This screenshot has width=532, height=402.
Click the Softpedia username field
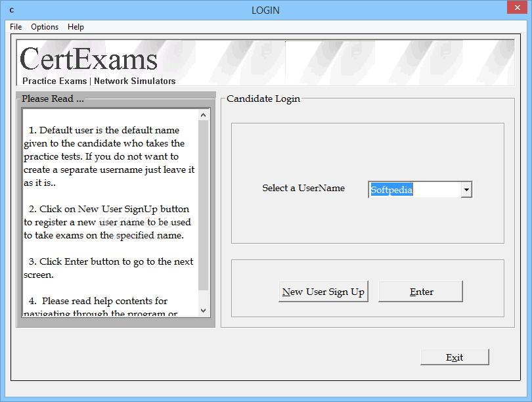tap(414, 190)
